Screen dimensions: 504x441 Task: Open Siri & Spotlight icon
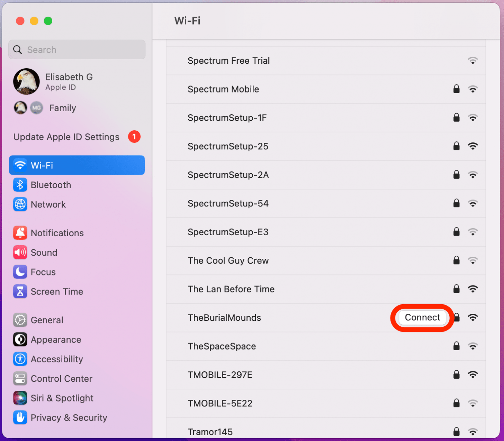(x=20, y=398)
